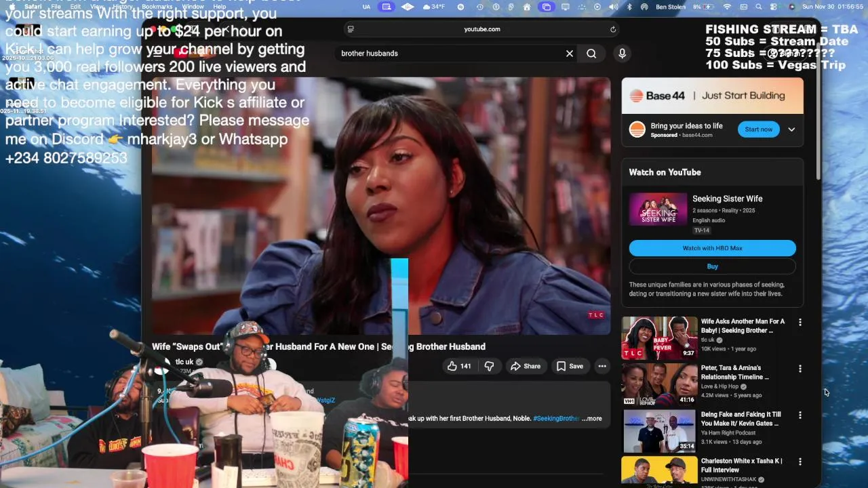Start voice search with microphone icon

pos(622,54)
